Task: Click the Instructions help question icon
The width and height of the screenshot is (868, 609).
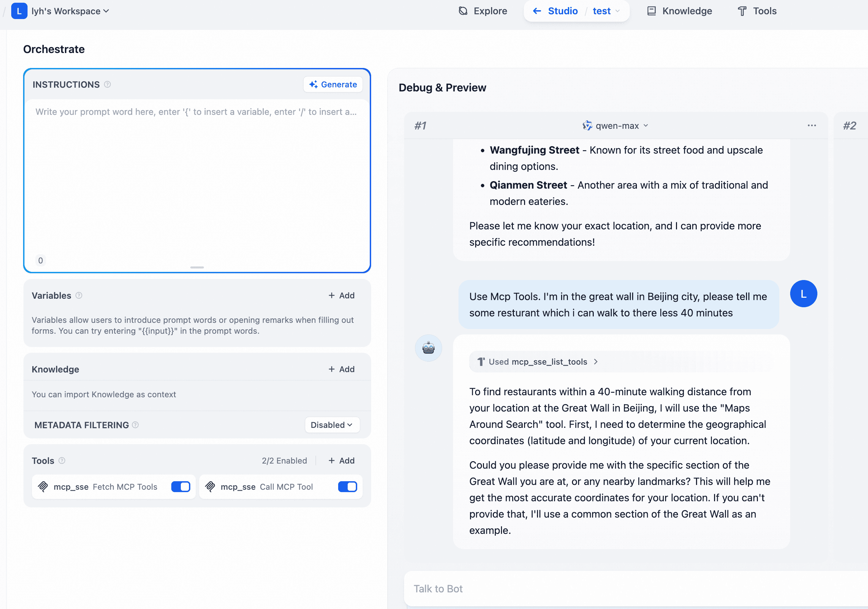Action: pyautogui.click(x=107, y=84)
